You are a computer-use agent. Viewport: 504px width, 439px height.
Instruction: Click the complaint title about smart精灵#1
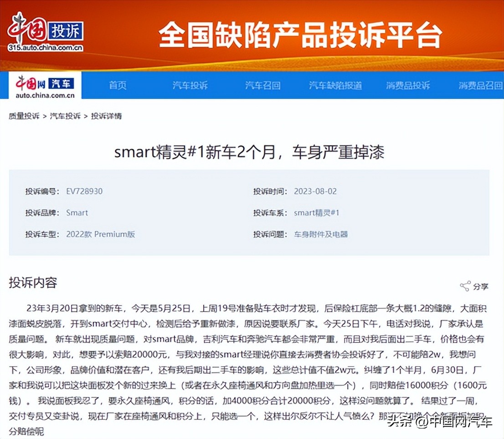[x=252, y=153]
